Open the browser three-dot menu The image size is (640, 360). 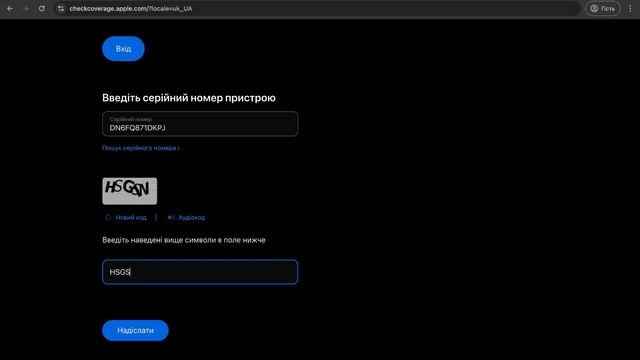tap(630, 9)
